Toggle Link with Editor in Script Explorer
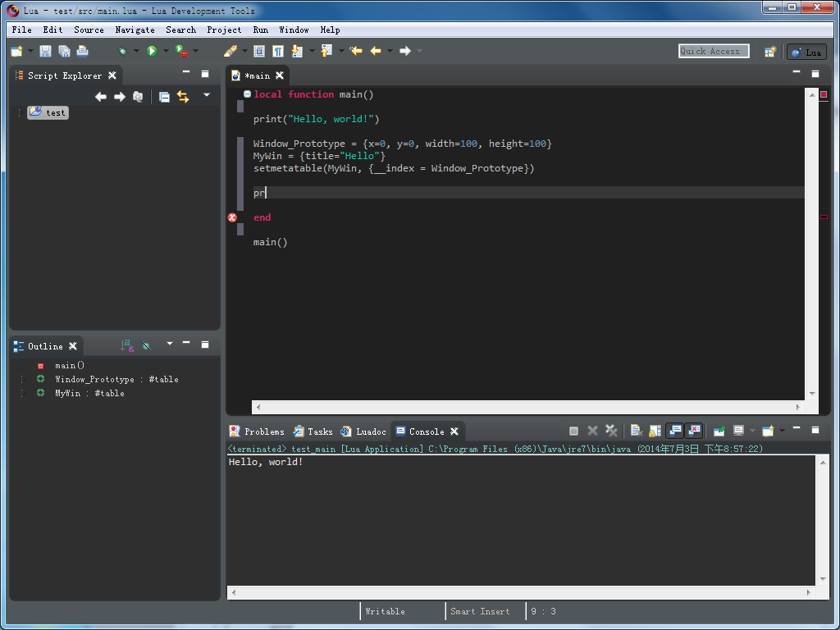Image resolution: width=840 pixels, height=630 pixels. [183, 97]
